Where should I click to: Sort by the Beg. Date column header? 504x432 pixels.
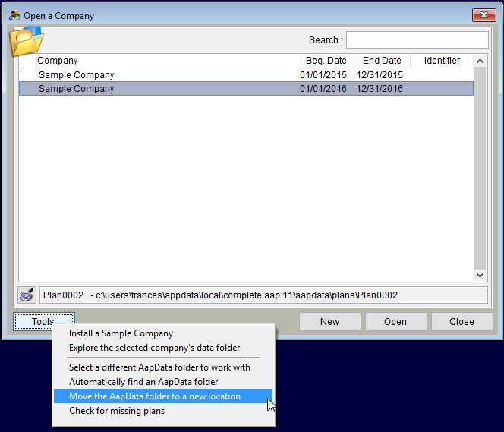click(326, 61)
